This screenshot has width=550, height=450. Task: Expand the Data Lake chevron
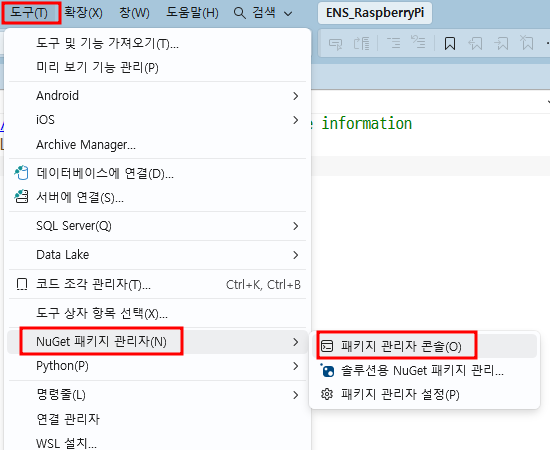(296, 255)
